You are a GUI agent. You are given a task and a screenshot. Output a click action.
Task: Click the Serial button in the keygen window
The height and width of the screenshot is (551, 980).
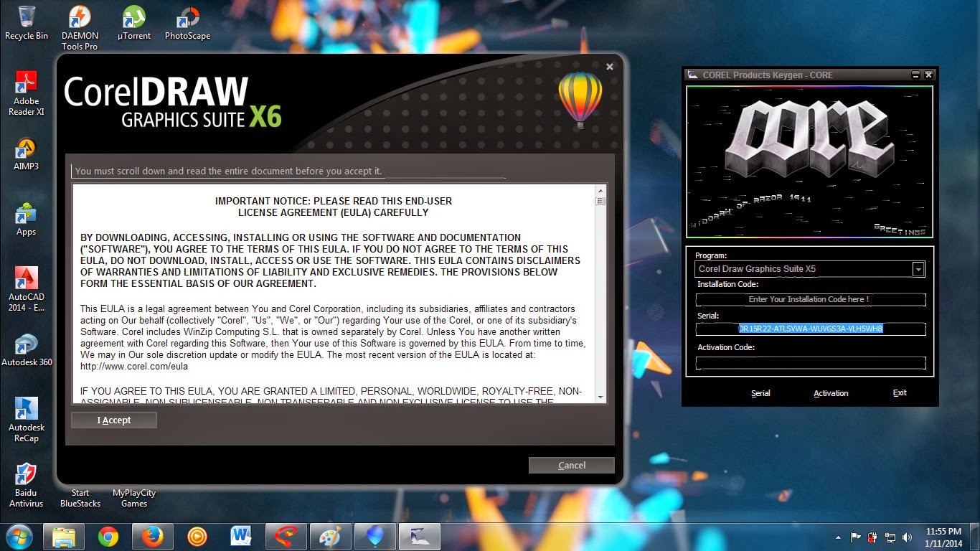click(x=760, y=393)
